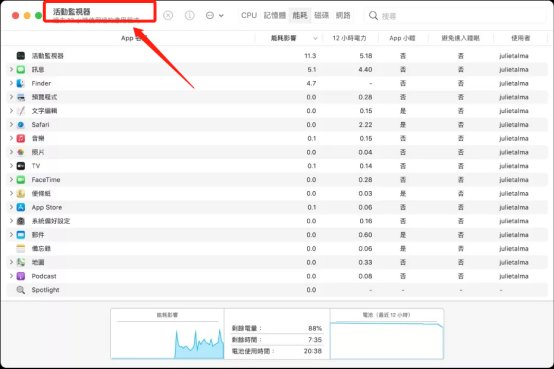This screenshot has height=369, width=554.
Task: Click the 4.40 power value for 訊息
Action: click(365, 70)
